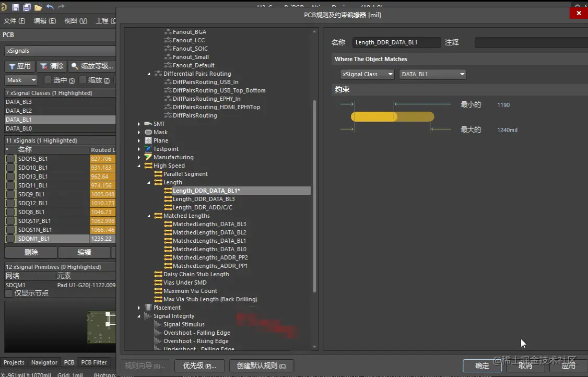The width and height of the screenshot is (588, 377).
Task: Click the MatchedLengths_DATA_BL3 rule icon
Action: pos(168,224)
